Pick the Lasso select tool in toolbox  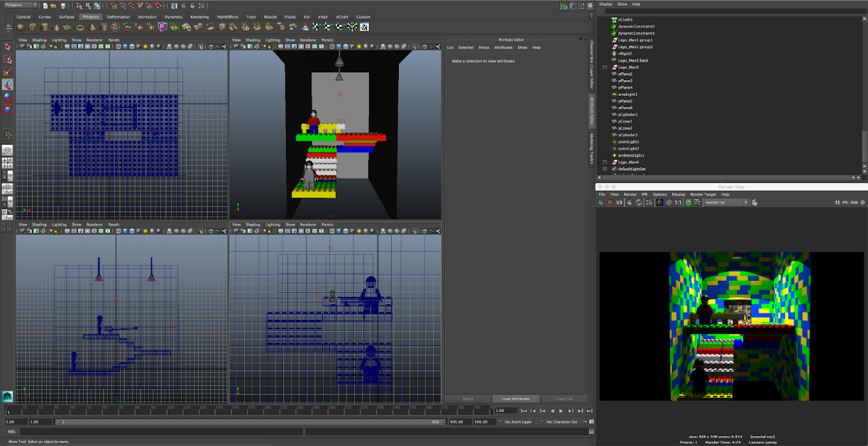(x=7, y=60)
